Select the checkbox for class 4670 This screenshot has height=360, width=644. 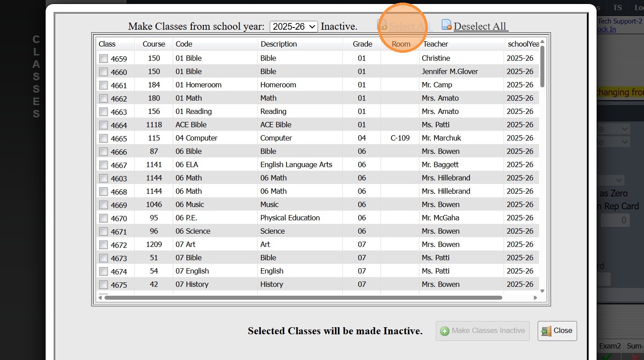103,218
